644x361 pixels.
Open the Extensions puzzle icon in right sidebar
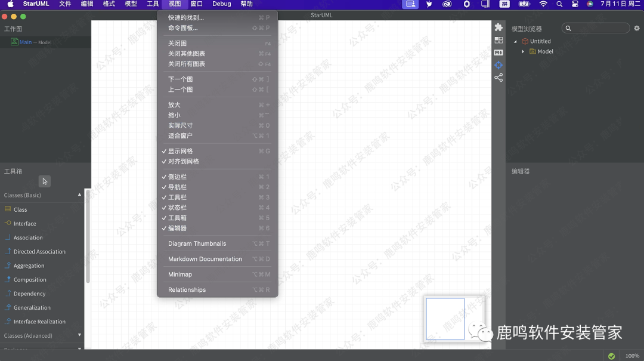pyautogui.click(x=498, y=27)
